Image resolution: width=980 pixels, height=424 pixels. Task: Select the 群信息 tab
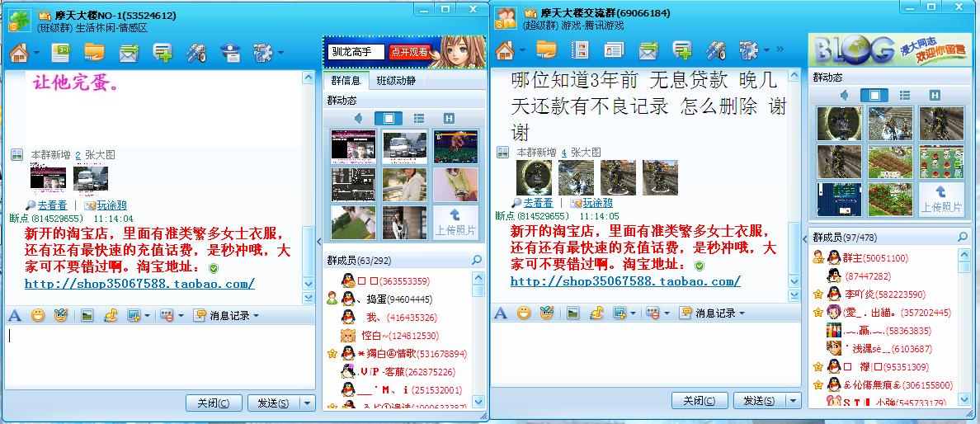(x=346, y=81)
